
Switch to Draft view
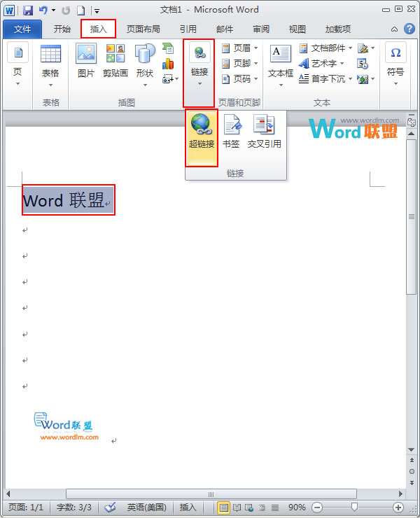[275, 507]
